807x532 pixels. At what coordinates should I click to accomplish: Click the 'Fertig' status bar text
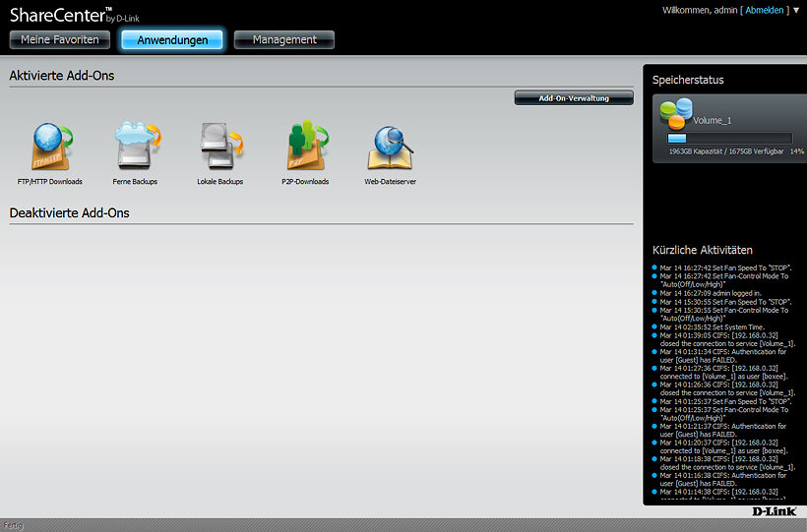point(13,525)
